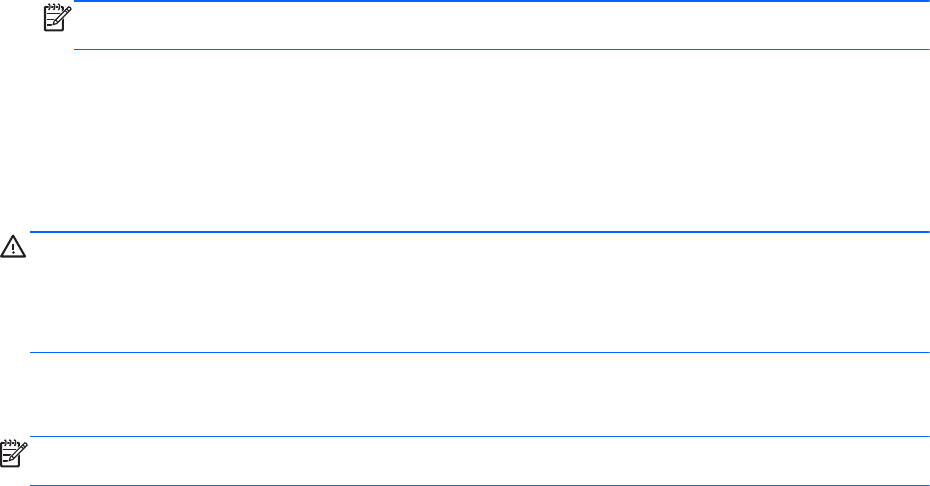Click the blue line below the top note
Viewport: 930px width, 486px height.
500,49
